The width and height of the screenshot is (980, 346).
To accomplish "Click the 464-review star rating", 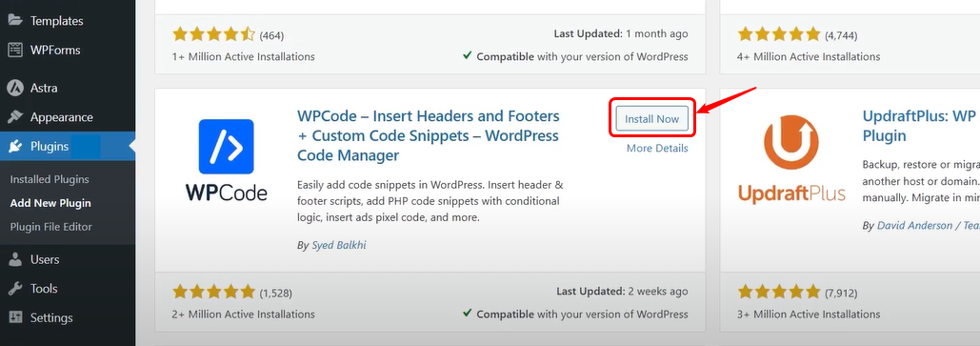I will (x=213, y=33).
